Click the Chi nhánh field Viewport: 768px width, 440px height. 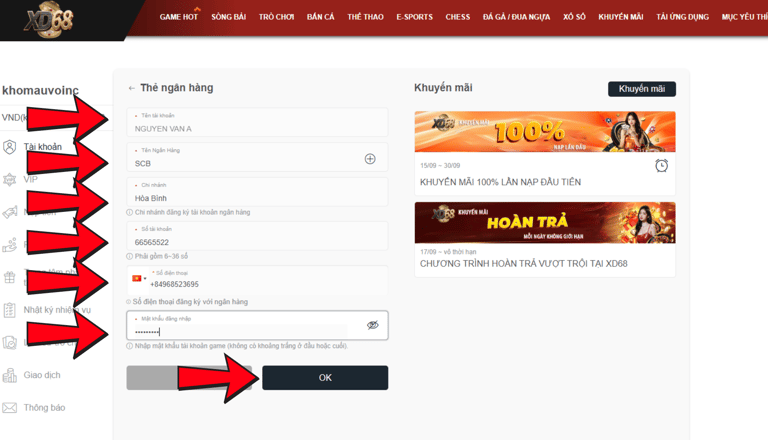pos(257,192)
